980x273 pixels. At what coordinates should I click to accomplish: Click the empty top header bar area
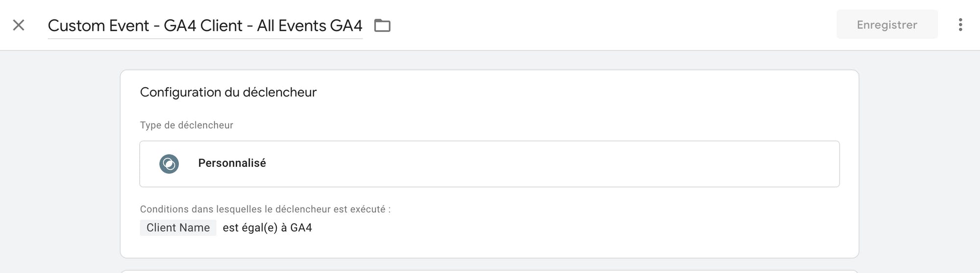(612, 25)
